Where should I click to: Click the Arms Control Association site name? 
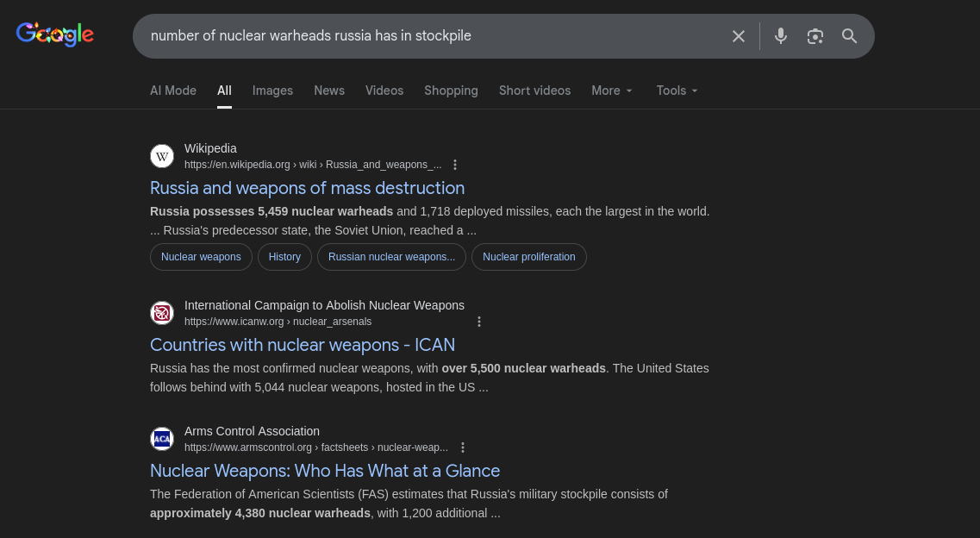[x=252, y=431]
